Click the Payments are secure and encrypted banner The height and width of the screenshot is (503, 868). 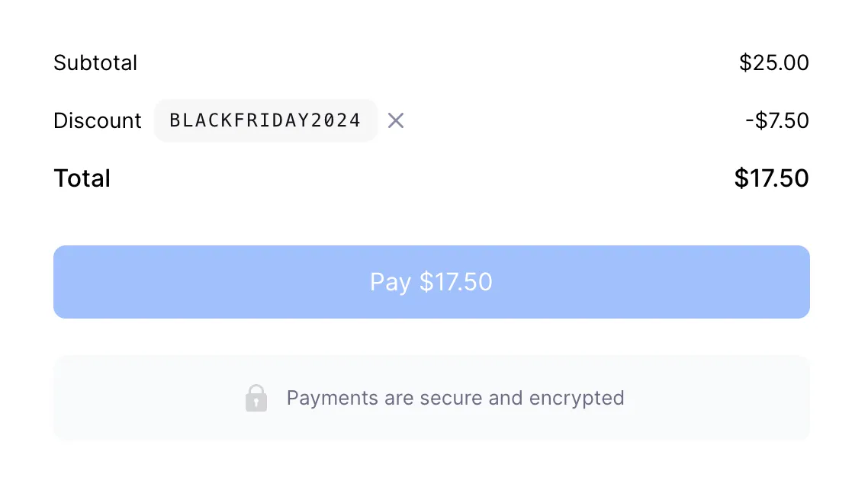pyautogui.click(x=431, y=397)
